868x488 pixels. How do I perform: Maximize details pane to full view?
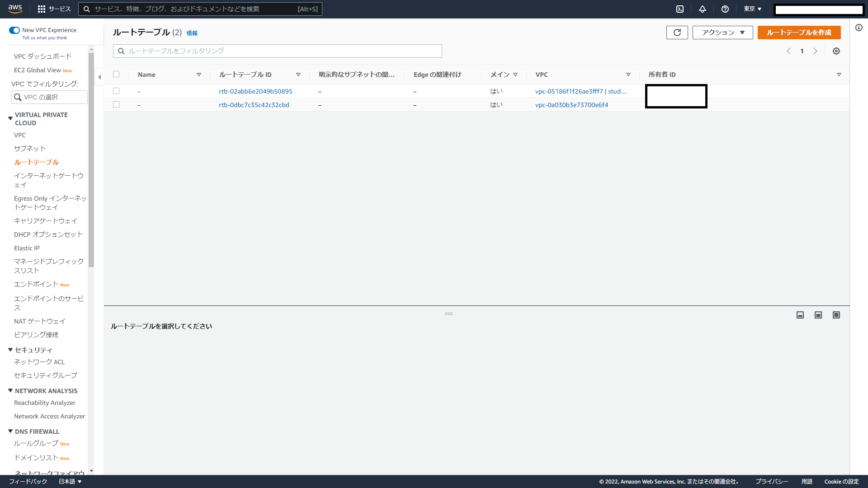[x=836, y=315]
